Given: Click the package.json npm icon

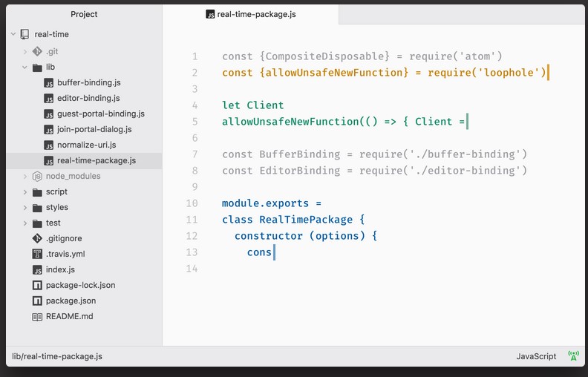Looking at the screenshot, I should 37,301.
